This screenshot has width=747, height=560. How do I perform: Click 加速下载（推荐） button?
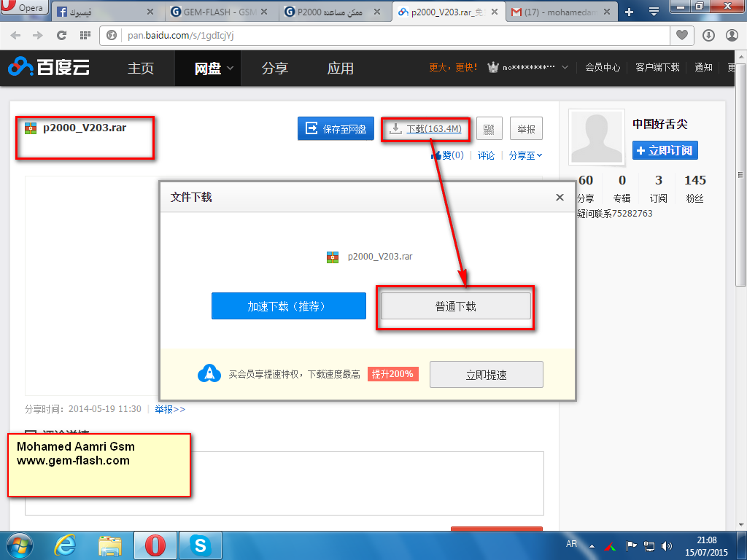click(289, 306)
